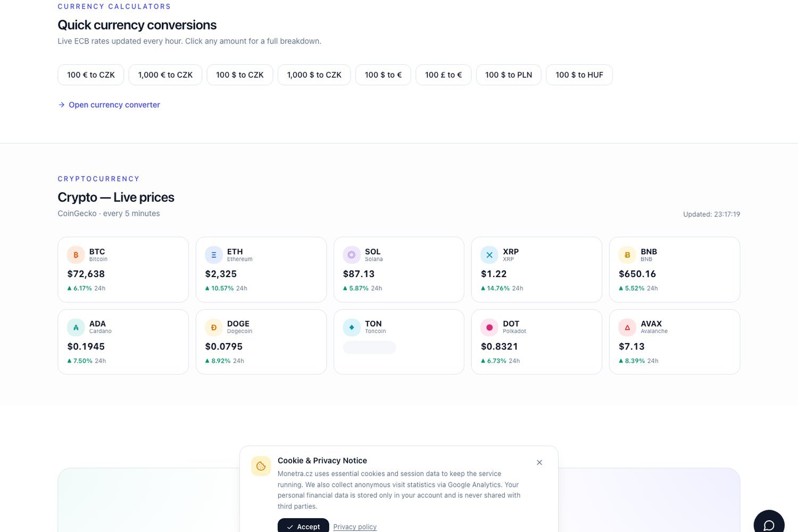Click the 7.50% 24h change on ADA
This screenshot has height=532, width=798.
(x=87, y=361)
